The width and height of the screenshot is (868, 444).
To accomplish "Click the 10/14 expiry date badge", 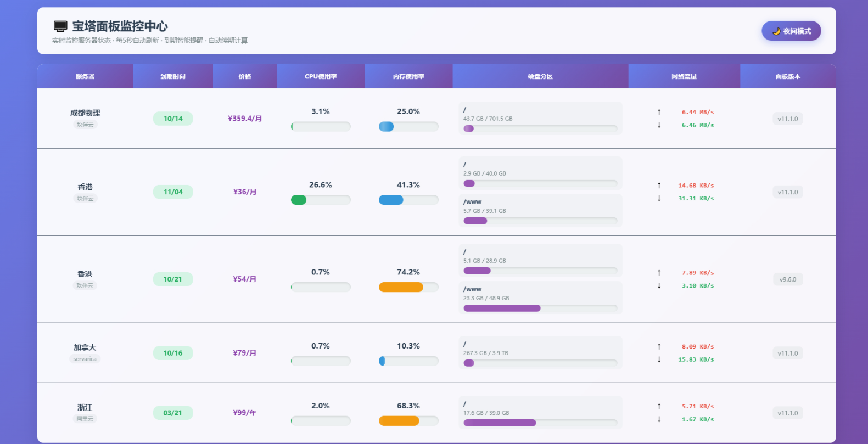I will click(x=173, y=119).
